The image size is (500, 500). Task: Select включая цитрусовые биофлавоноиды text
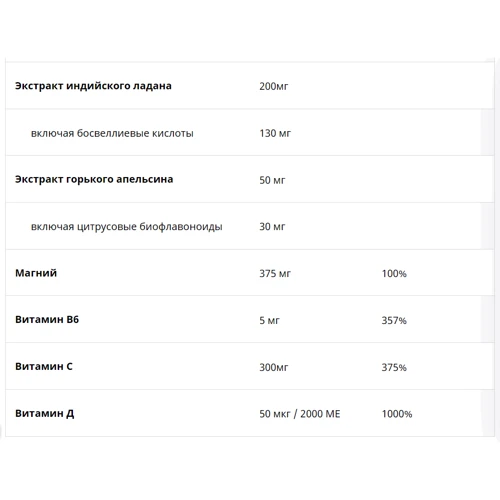pos(127,227)
